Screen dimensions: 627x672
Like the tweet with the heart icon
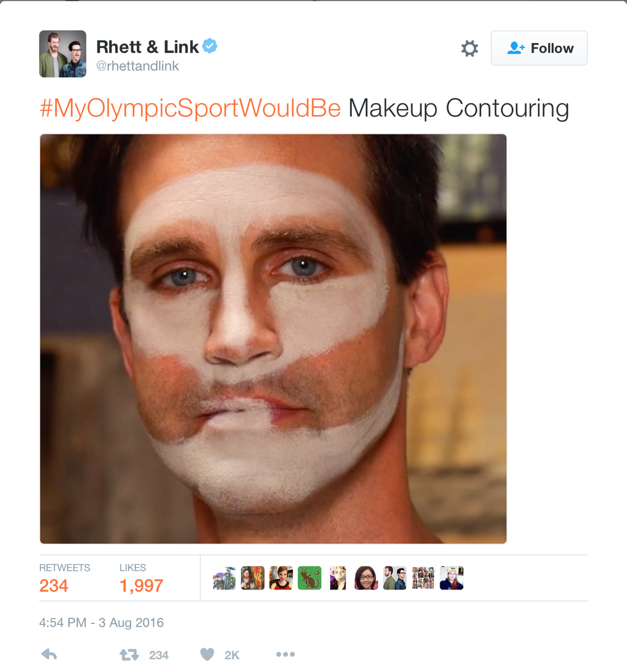[x=207, y=654]
